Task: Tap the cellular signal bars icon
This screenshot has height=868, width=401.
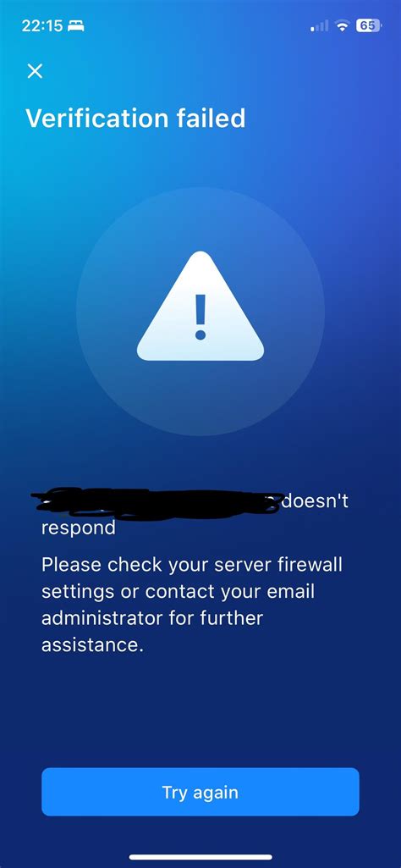Action: click(320, 25)
